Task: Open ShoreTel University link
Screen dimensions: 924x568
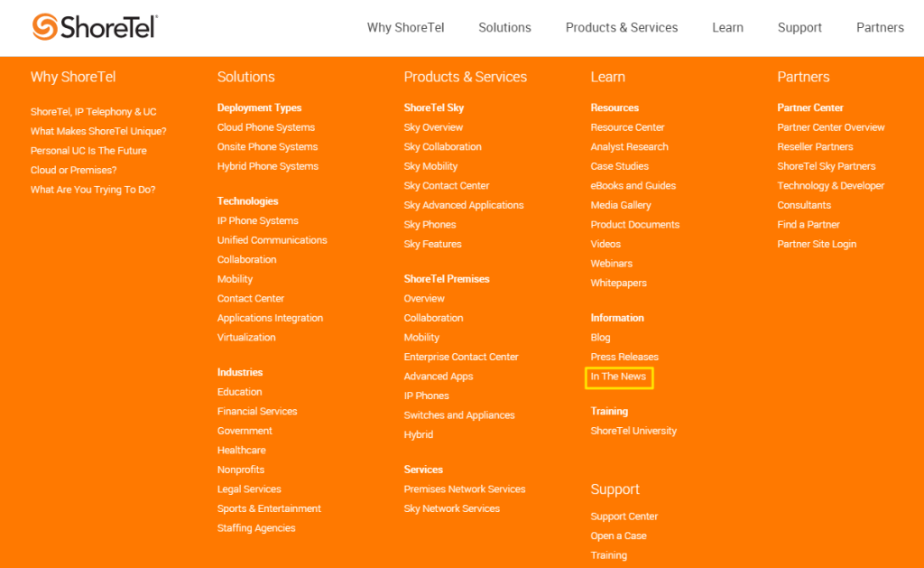Action: point(634,431)
